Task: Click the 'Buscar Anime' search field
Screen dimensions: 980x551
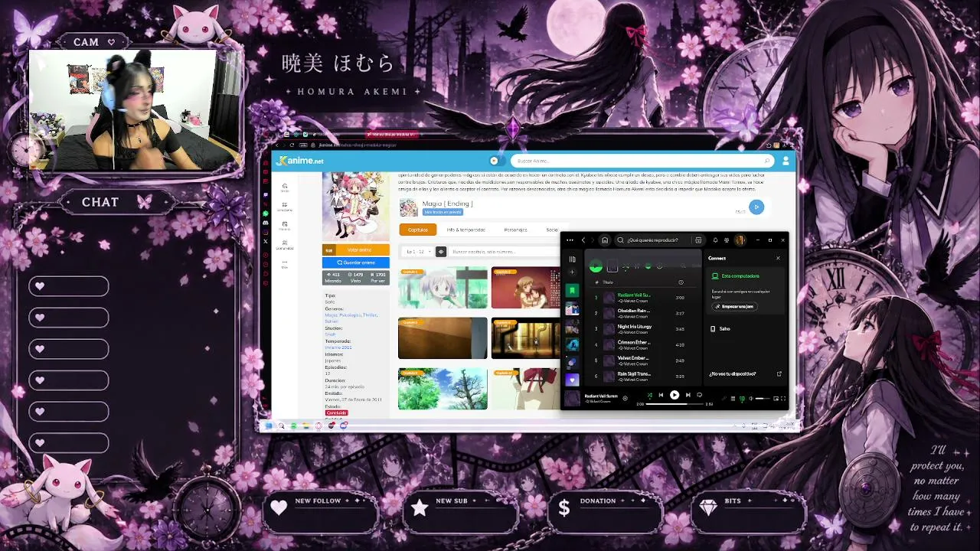Action: click(x=643, y=161)
